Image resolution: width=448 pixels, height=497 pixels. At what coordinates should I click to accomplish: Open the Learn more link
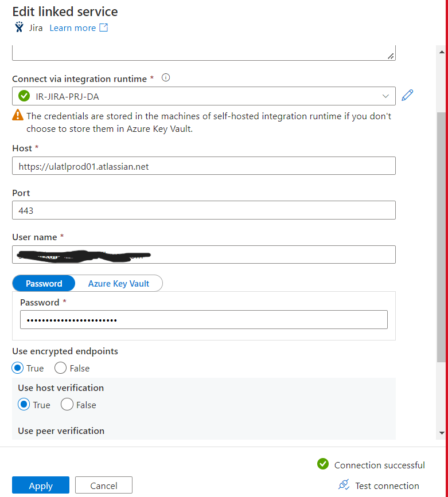pyautogui.click(x=73, y=28)
